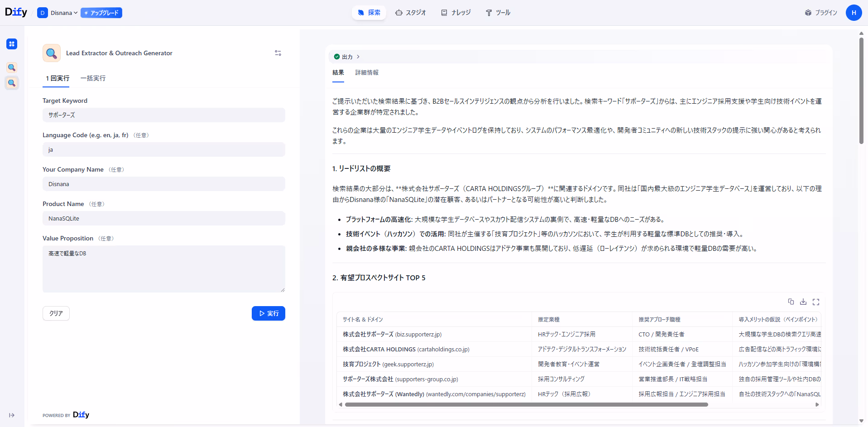Click the 技術統括責任者 / VPoE cell
The image size is (868, 427).
(682, 349)
